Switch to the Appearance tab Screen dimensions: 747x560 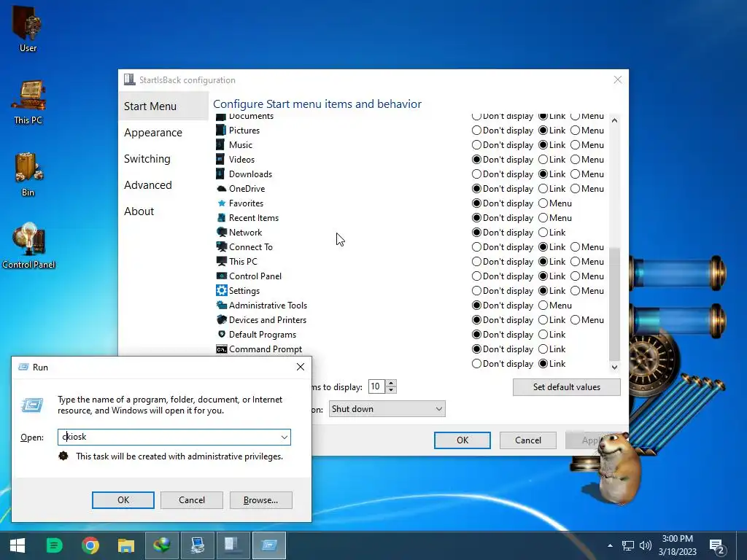tap(153, 133)
